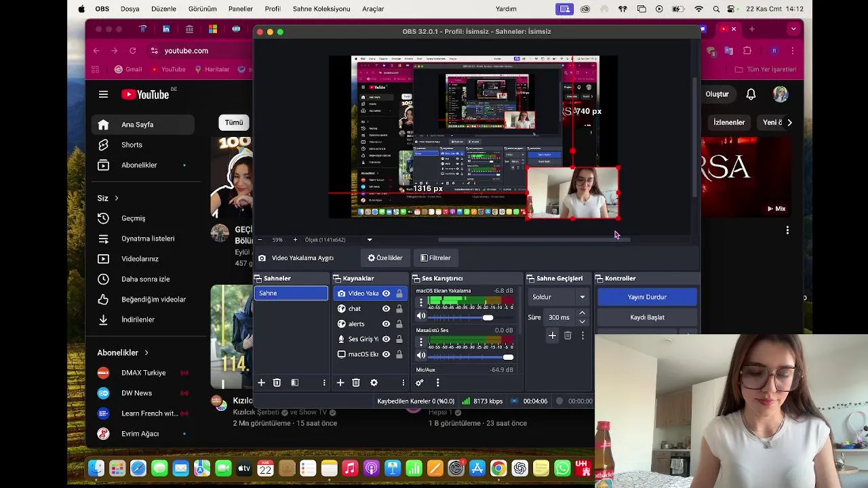Image resolution: width=868 pixels, height=488 pixels.
Task: Open Araçlar menu
Action: (x=373, y=9)
